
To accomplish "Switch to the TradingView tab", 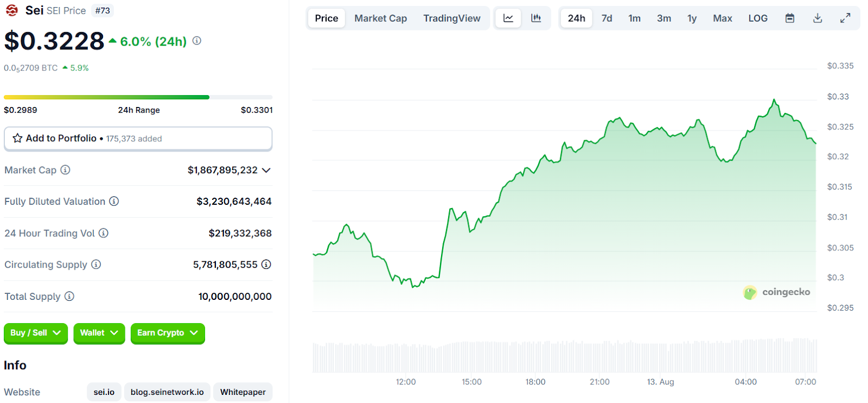I will tap(451, 18).
